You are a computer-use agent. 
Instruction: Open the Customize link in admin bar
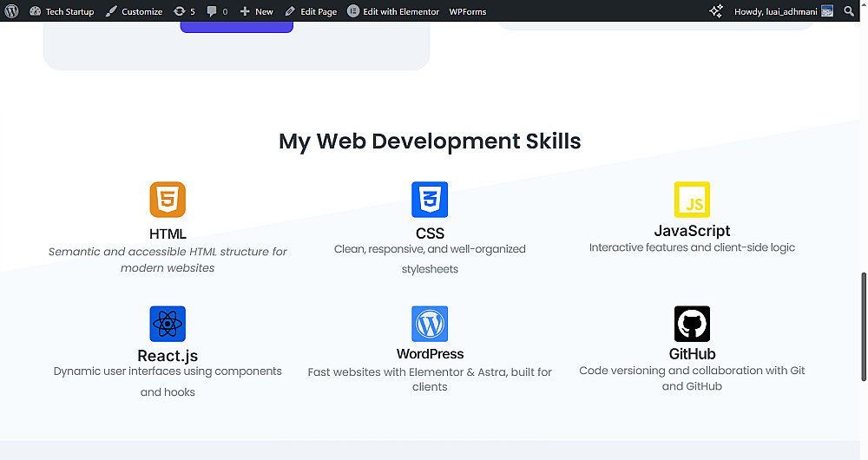tap(134, 11)
